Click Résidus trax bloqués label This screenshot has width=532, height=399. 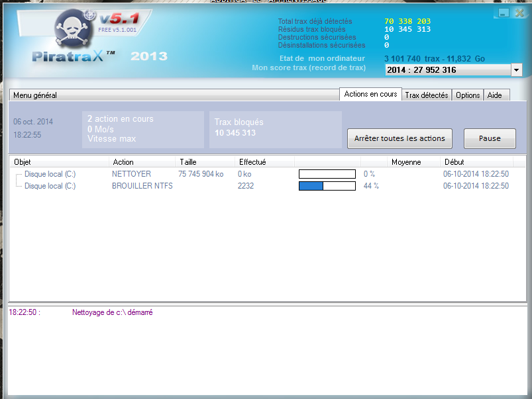coord(311,29)
